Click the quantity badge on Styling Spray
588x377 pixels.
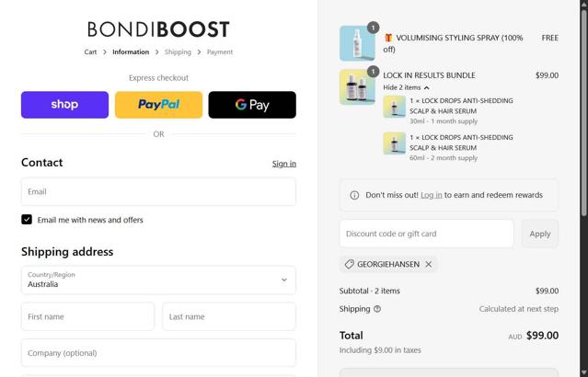pyautogui.click(x=373, y=28)
